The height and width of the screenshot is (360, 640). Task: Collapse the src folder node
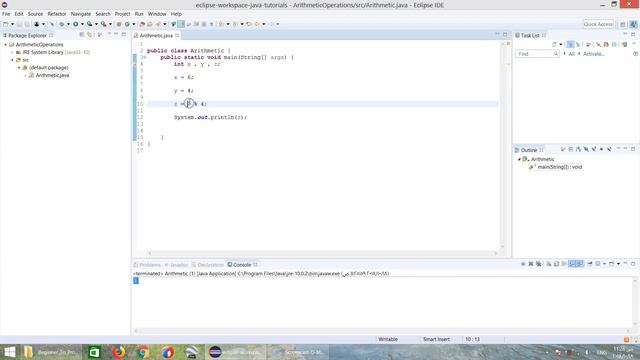[12, 60]
